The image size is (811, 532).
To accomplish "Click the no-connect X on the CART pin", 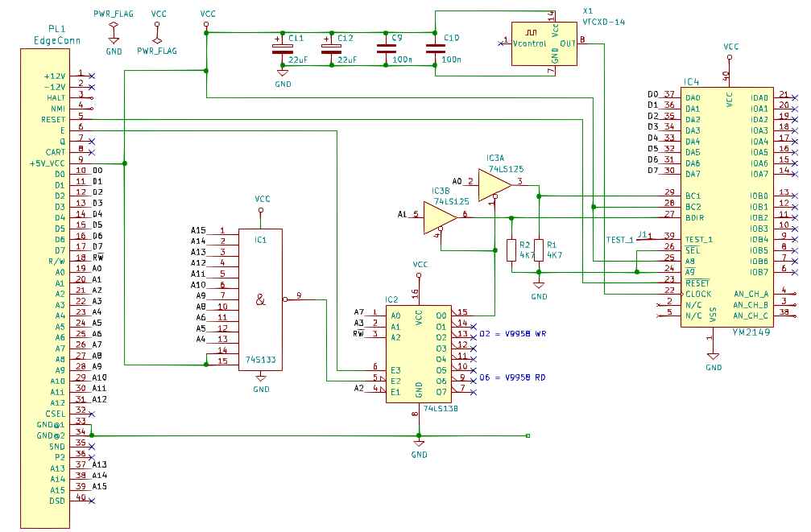I will pos(92,152).
